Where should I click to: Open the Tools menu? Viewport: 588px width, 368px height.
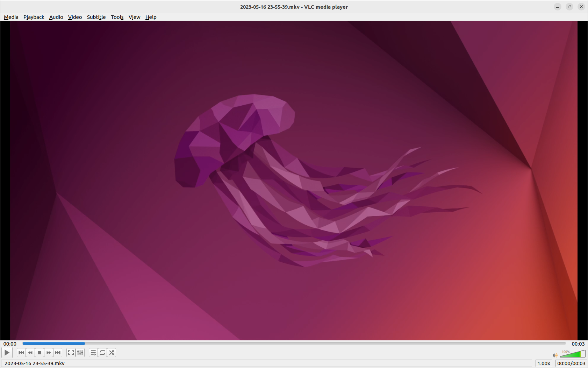point(117,17)
